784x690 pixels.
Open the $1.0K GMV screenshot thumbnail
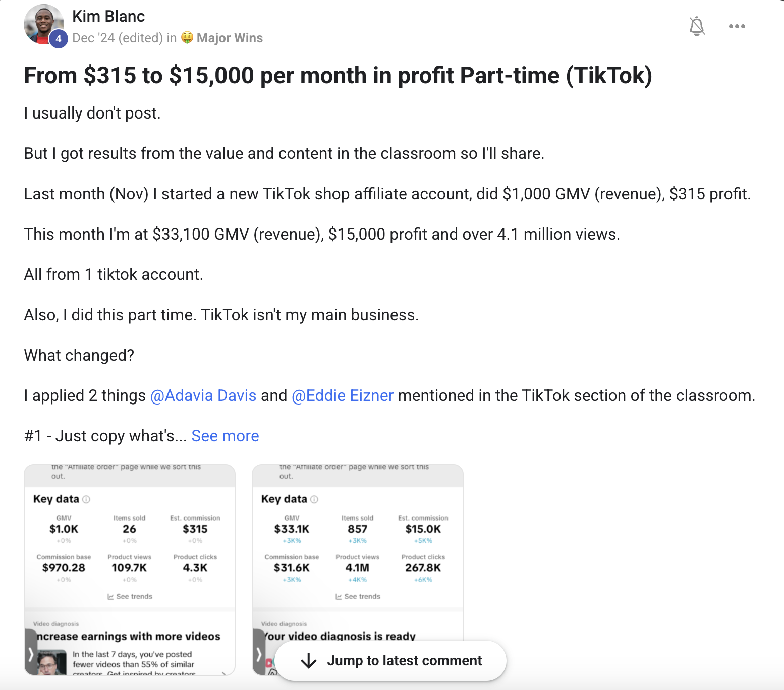coord(130,569)
